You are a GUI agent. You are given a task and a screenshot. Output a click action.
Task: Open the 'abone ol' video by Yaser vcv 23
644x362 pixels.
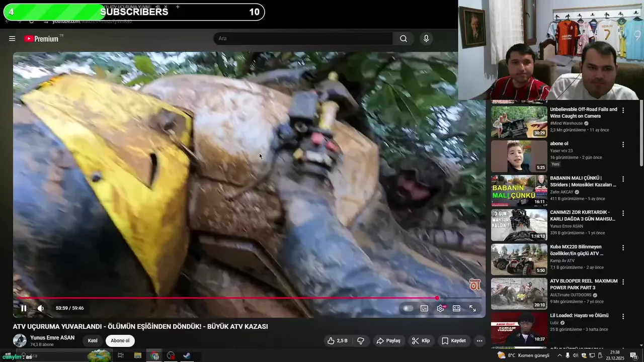tap(519, 156)
